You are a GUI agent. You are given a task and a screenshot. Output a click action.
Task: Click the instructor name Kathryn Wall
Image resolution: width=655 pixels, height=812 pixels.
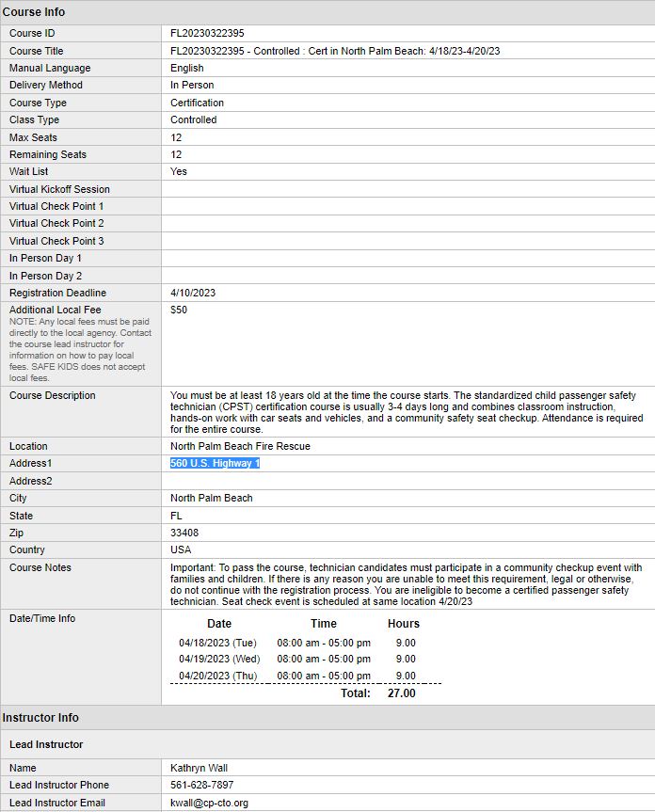pos(199,768)
